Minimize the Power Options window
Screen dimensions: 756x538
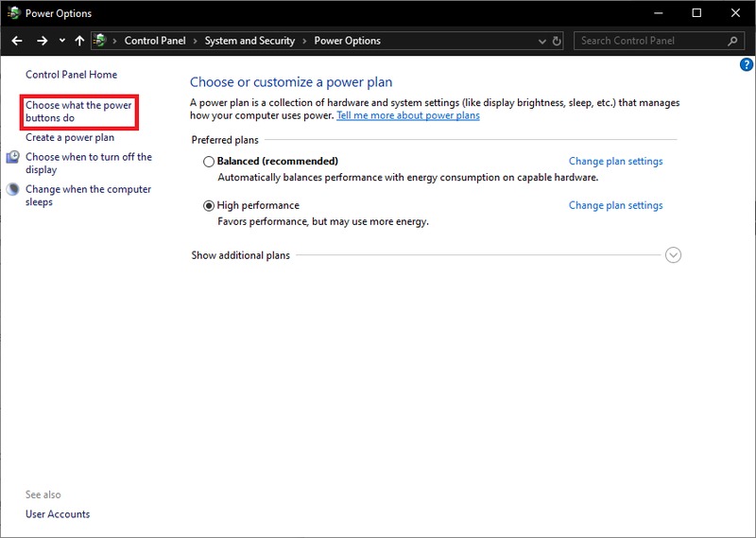658,13
